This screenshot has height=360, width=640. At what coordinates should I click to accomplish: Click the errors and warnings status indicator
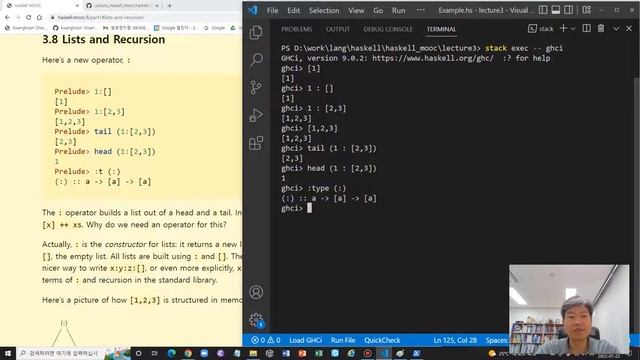pyautogui.click(x=266, y=340)
